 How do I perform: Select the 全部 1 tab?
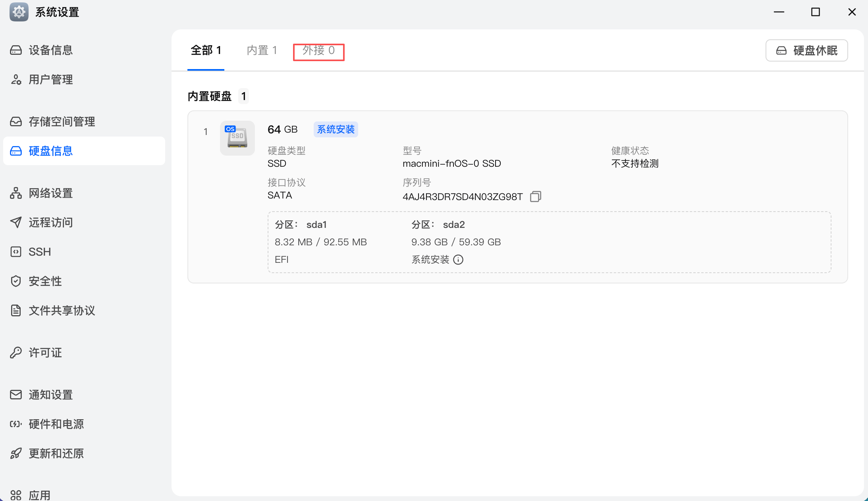[206, 51]
